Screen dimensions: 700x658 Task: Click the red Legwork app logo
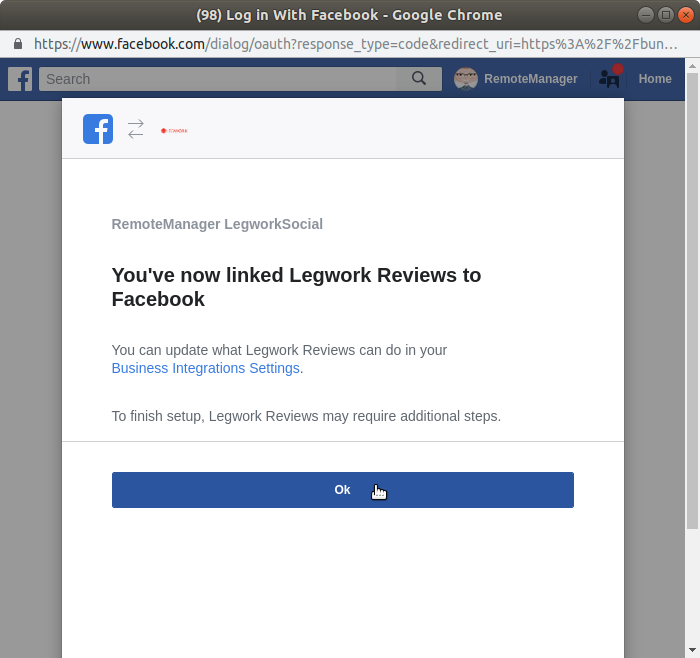point(174,130)
